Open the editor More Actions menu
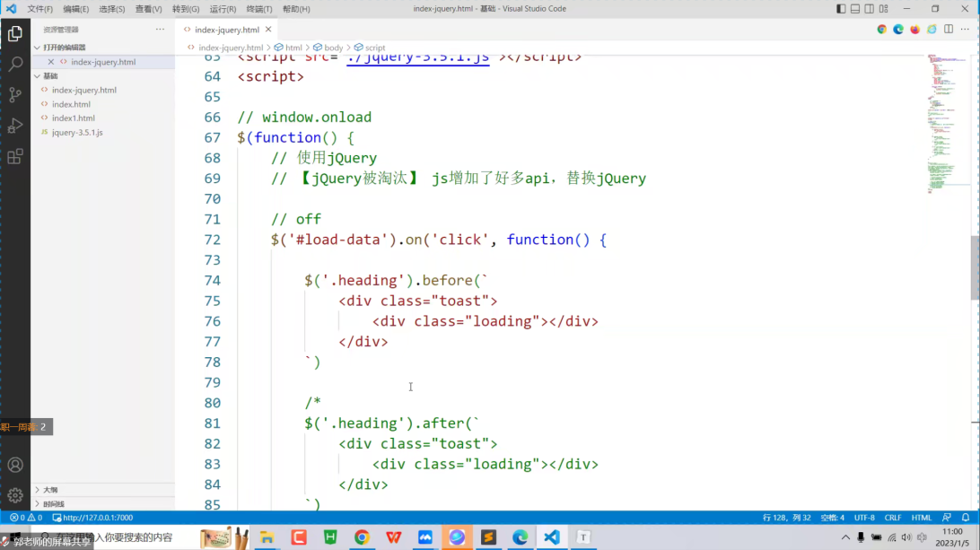The image size is (980, 550). (965, 30)
